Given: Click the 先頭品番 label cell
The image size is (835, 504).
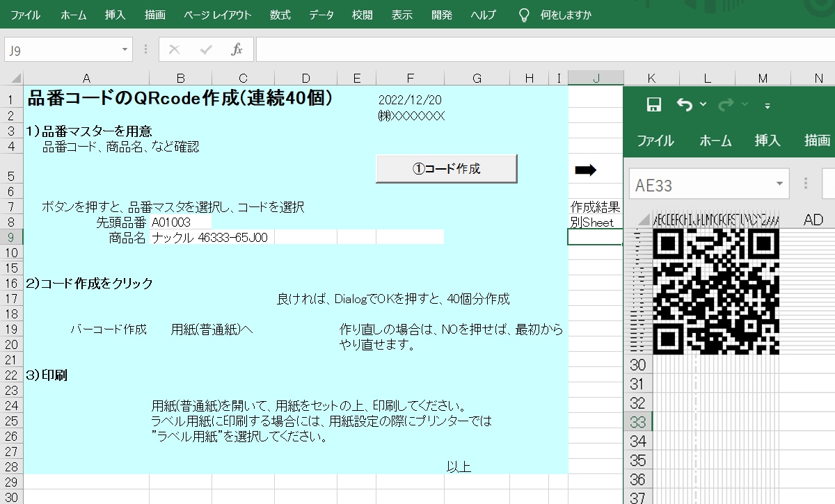Looking at the screenshot, I should pyautogui.click(x=121, y=222).
